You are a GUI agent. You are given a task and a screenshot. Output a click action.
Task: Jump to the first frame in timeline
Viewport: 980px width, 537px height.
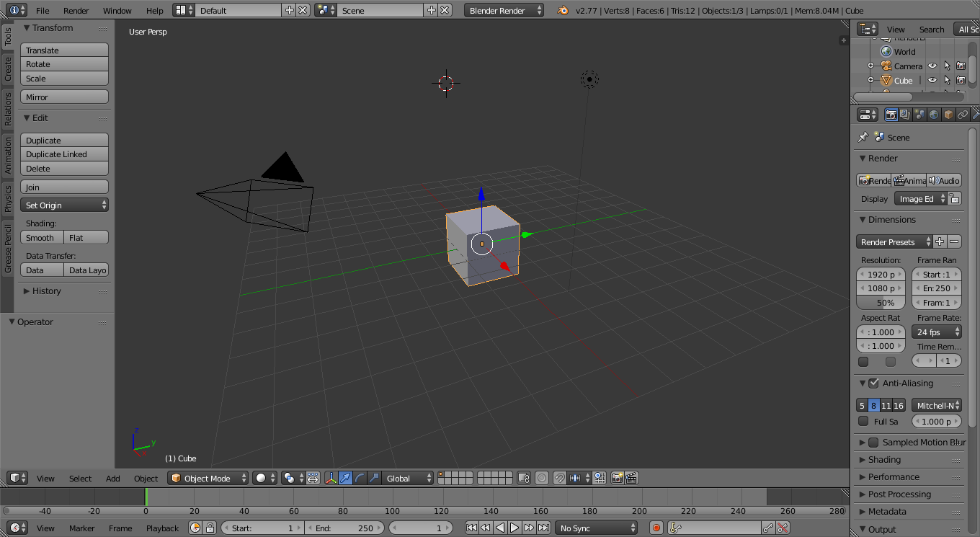click(x=471, y=528)
